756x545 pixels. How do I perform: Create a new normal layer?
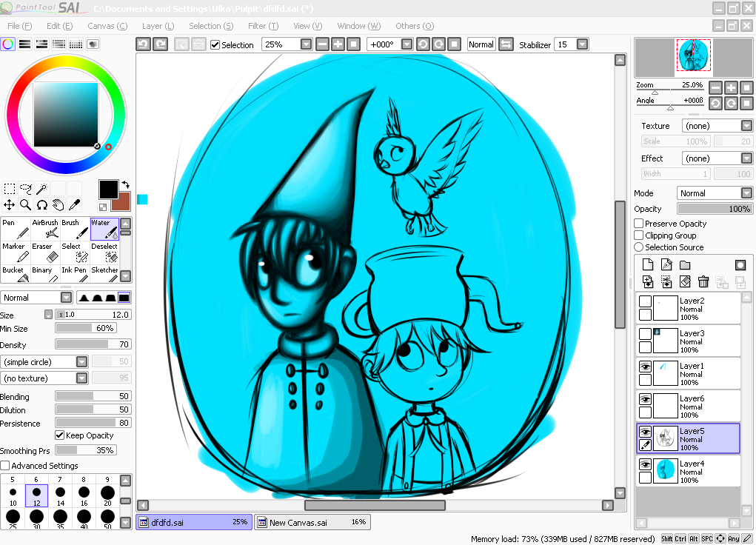click(648, 264)
